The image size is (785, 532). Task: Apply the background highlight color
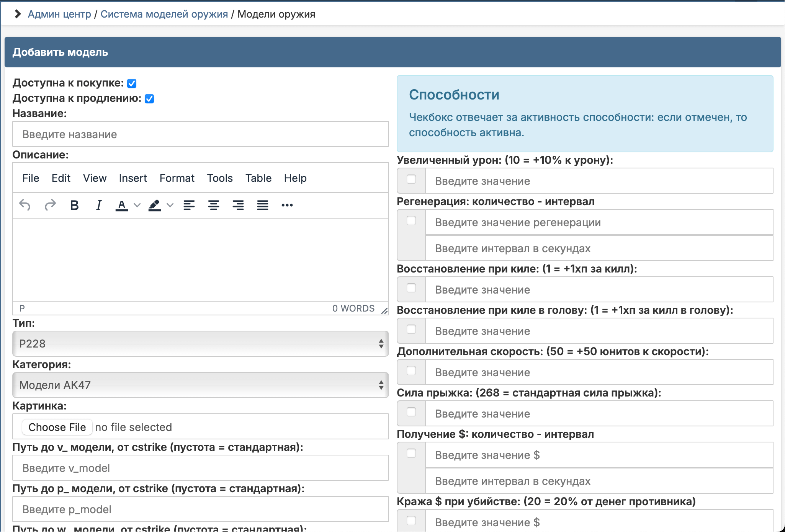point(155,205)
